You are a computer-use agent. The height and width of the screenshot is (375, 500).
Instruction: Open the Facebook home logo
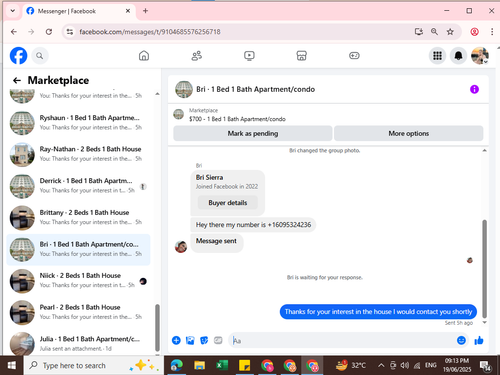click(18, 55)
